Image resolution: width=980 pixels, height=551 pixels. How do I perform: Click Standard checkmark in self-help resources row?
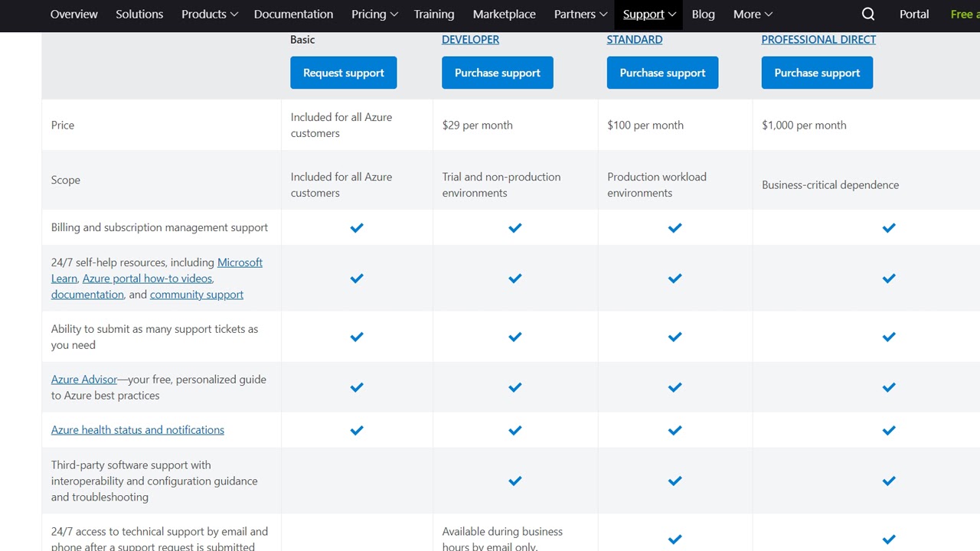pos(675,278)
